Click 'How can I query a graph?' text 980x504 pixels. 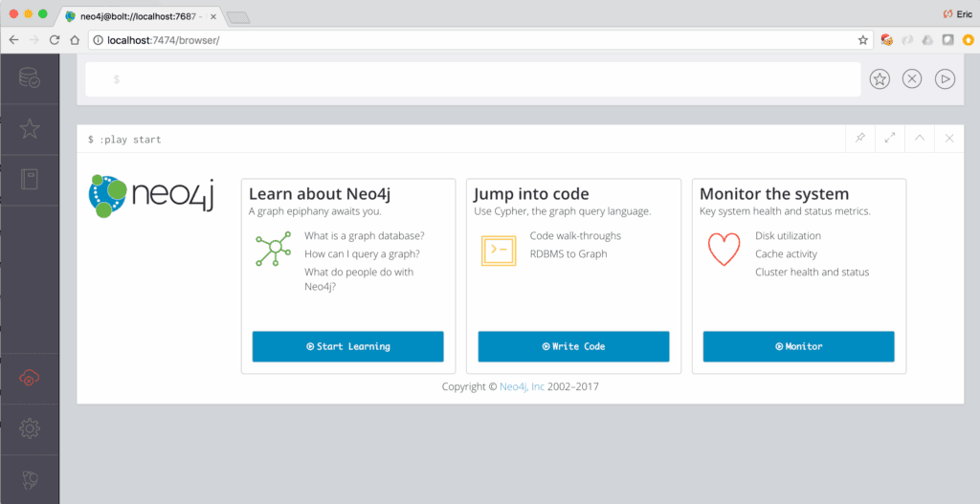pos(362,253)
